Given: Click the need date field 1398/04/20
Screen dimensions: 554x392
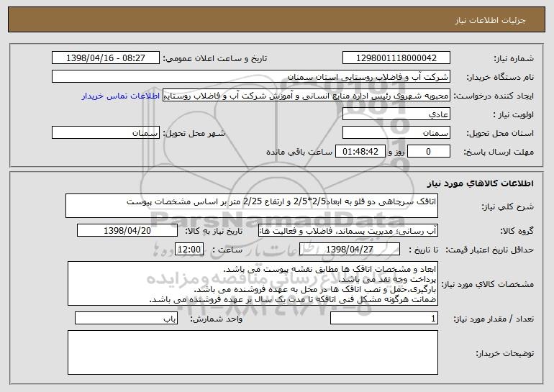Looking at the screenshot, I should click(x=127, y=231).
